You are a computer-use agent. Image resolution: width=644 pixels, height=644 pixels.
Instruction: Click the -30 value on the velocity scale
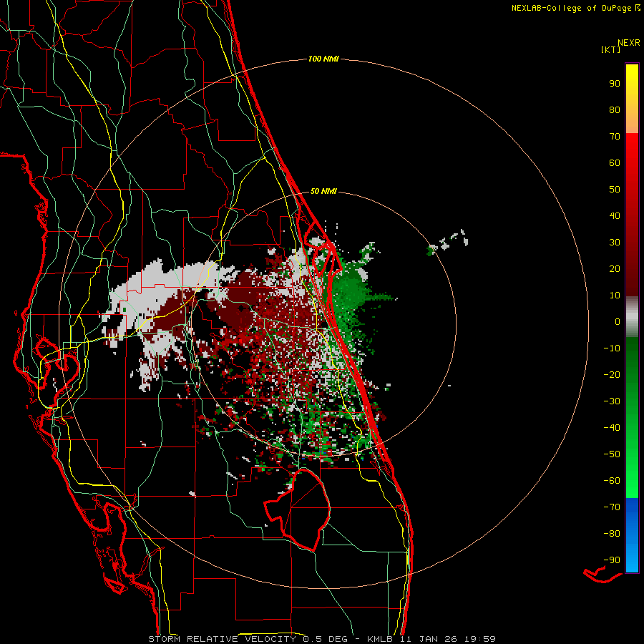click(x=612, y=401)
